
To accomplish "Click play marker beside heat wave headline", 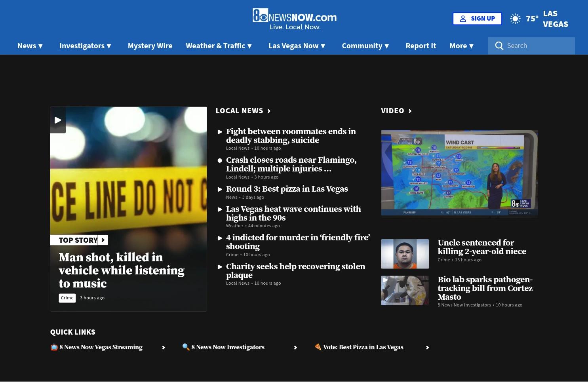I will click(220, 209).
